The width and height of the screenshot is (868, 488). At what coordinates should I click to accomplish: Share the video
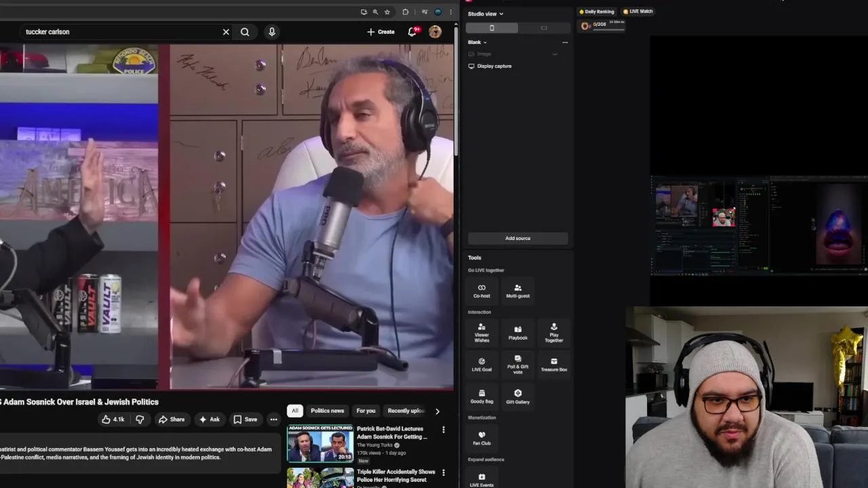tap(172, 420)
